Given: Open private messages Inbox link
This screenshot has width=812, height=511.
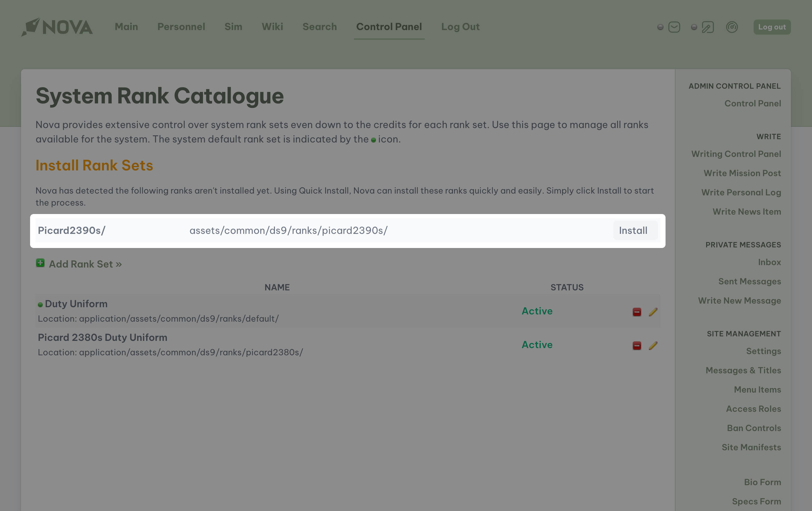Looking at the screenshot, I should pyautogui.click(x=769, y=262).
